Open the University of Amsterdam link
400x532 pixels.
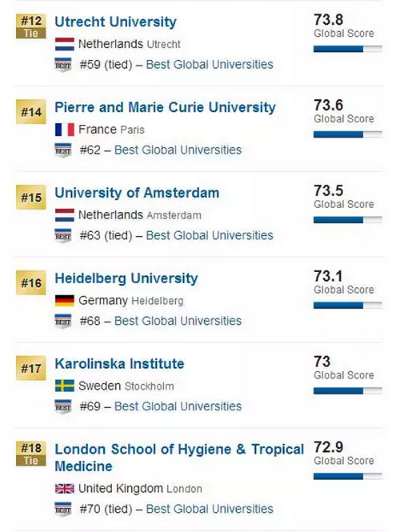tap(137, 193)
